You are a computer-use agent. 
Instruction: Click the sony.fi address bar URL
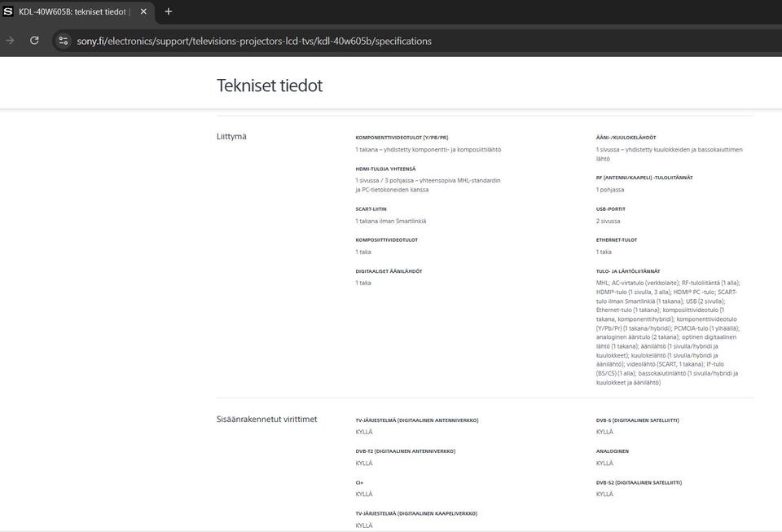pyautogui.click(x=254, y=41)
